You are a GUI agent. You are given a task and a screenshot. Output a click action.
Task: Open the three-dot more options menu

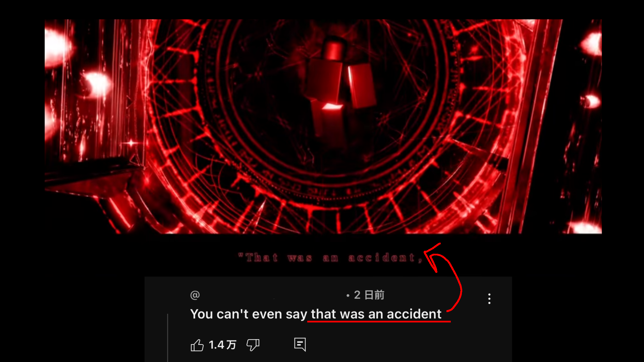click(489, 298)
